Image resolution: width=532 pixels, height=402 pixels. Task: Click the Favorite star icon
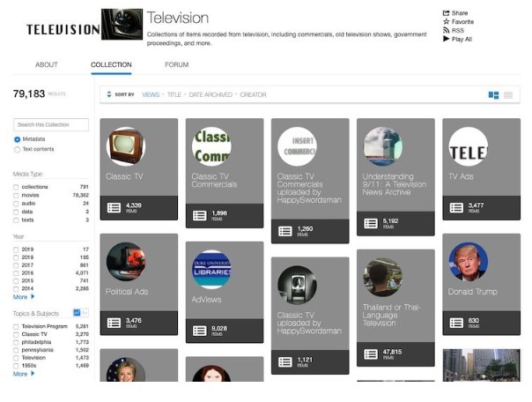[446, 22]
